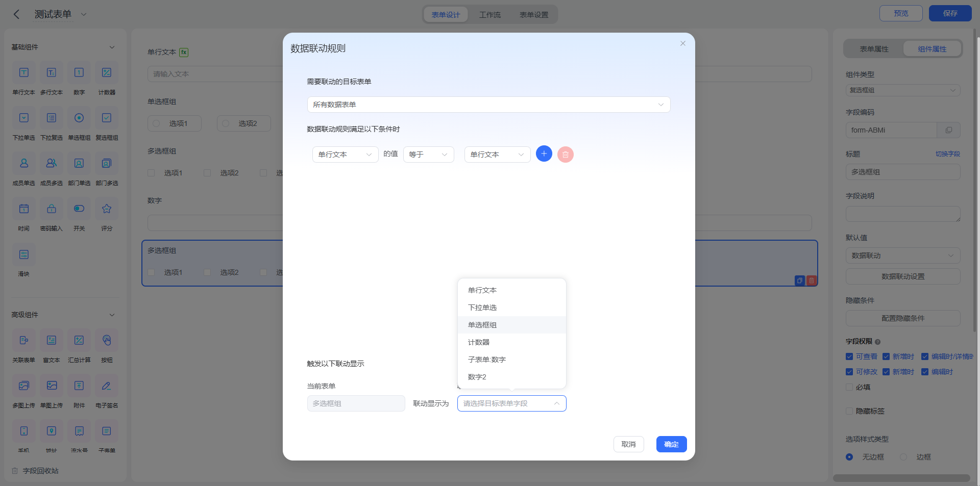Screen dimensions: 980x486
Task: Select the 密码输入 component icon
Action: (x=52, y=209)
